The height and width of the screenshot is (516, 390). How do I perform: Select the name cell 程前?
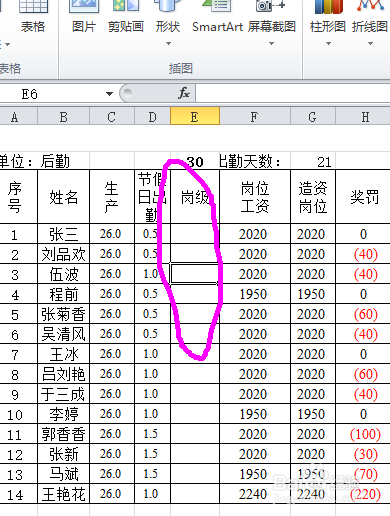point(63,294)
